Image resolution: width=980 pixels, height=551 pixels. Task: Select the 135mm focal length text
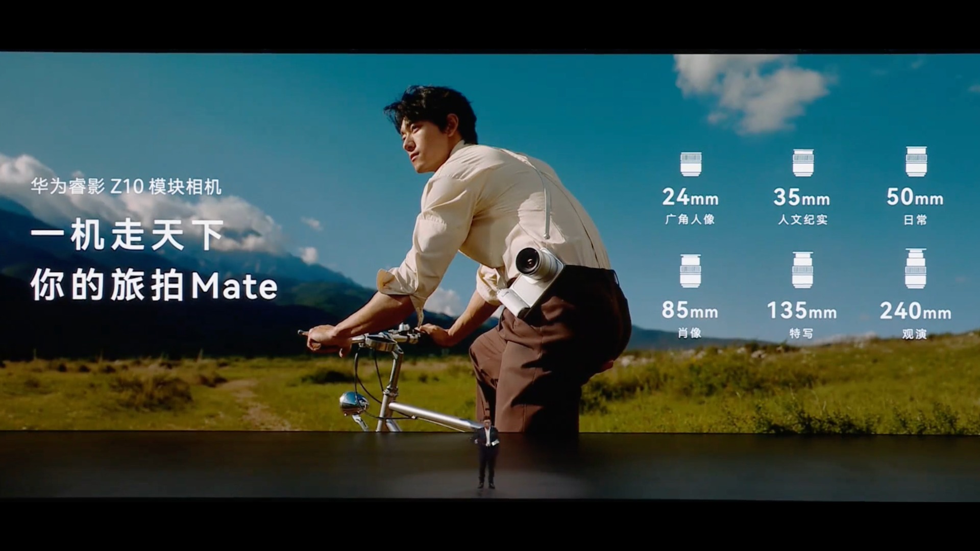pyautogui.click(x=802, y=310)
